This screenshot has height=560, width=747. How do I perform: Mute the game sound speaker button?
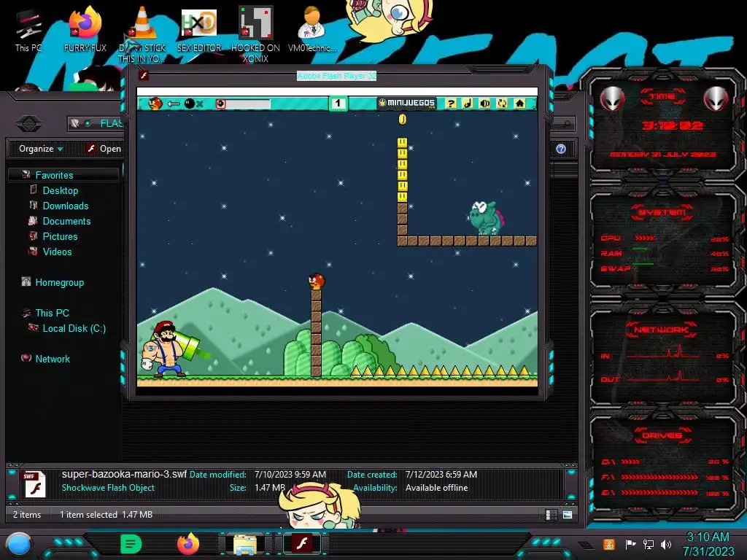[484, 104]
